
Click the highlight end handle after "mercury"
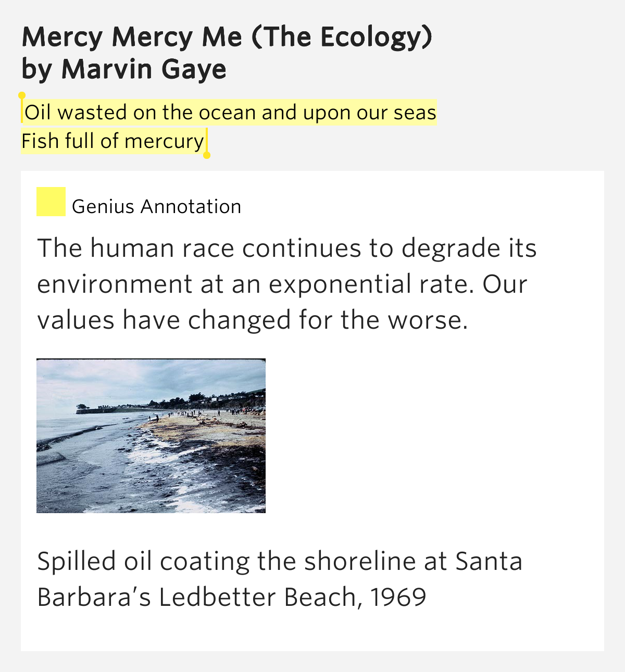[x=207, y=155]
